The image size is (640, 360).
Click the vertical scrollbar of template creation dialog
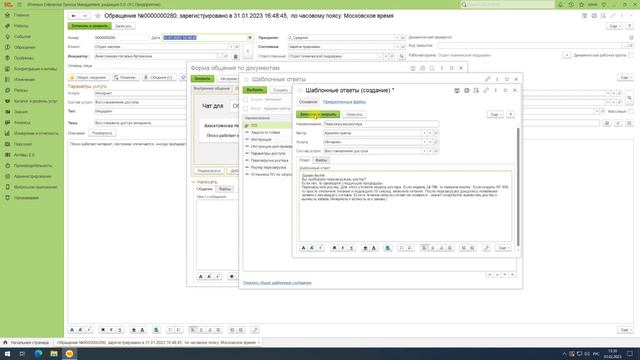coord(518,187)
